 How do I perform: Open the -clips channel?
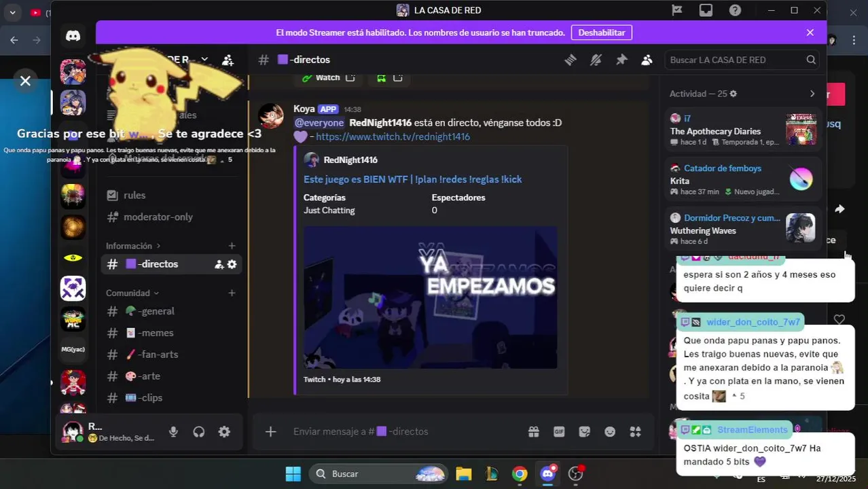[x=170, y=398]
